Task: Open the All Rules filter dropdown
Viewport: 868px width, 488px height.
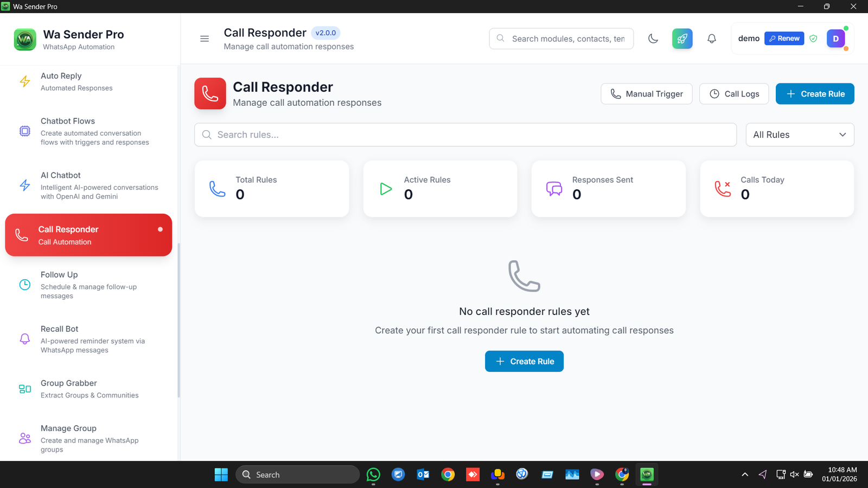Action: coord(799,134)
